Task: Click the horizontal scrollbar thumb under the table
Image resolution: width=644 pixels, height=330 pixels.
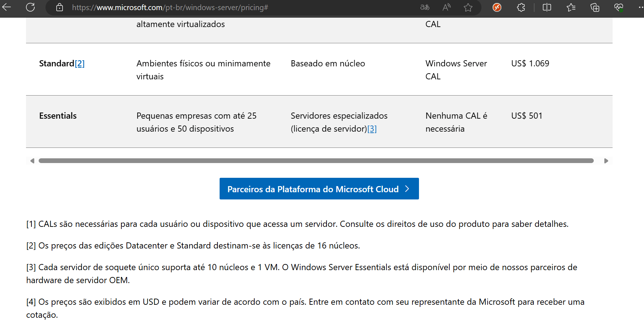Action: click(x=316, y=161)
